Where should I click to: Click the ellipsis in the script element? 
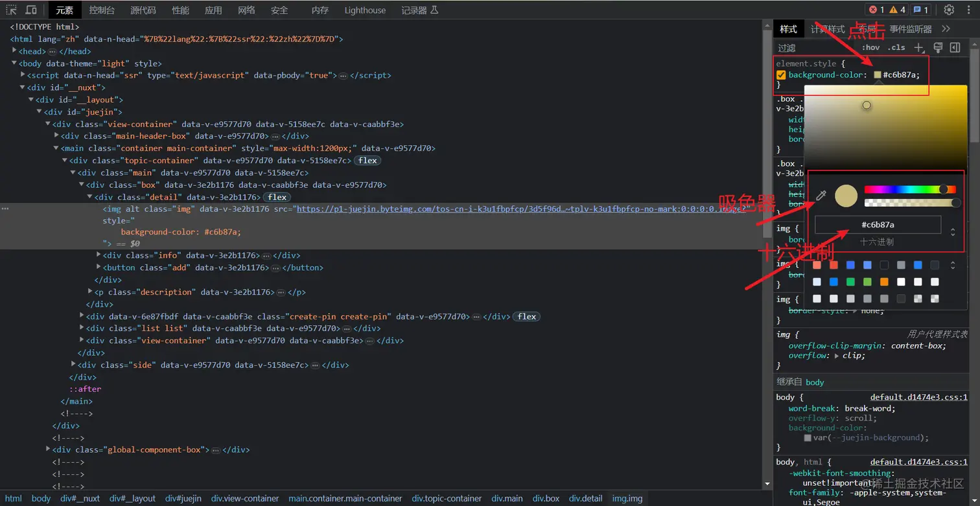[343, 76]
